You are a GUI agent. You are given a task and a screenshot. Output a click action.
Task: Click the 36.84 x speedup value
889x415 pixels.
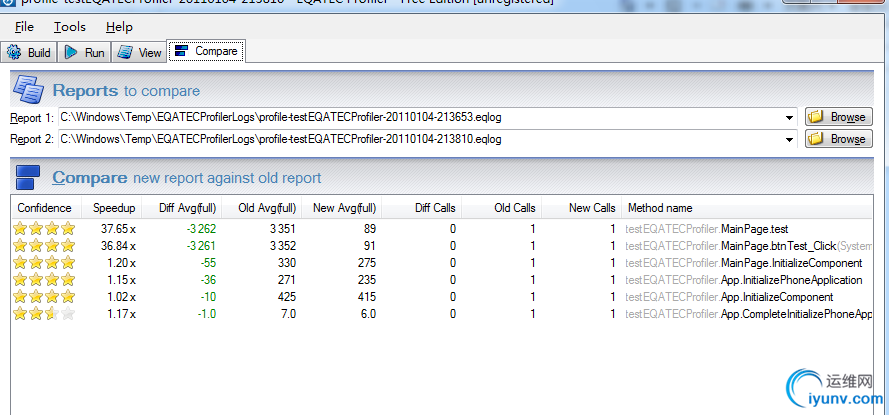(118, 246)
